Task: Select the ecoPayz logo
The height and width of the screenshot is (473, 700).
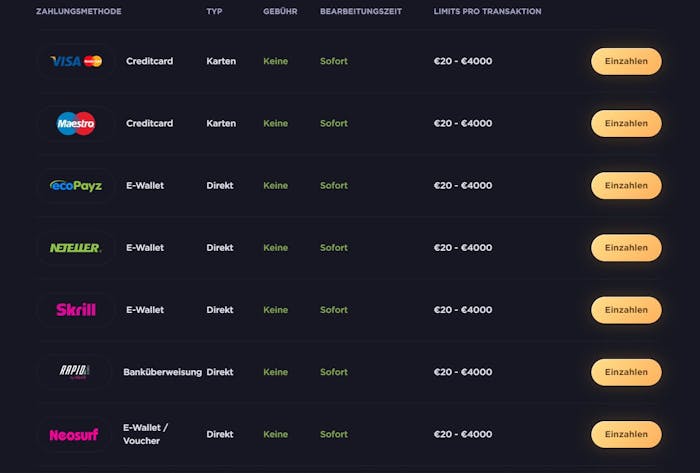Action: click(76, 185)
